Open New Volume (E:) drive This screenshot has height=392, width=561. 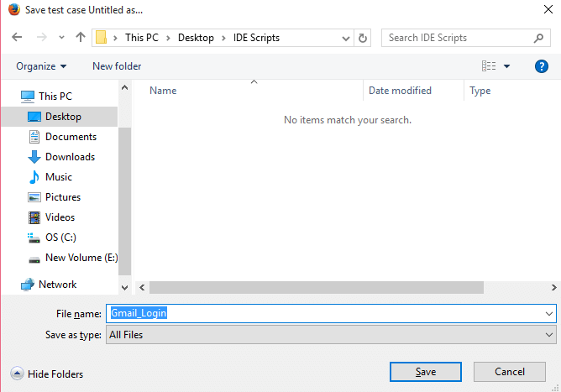pyautogui.click(x=81, y=258)
